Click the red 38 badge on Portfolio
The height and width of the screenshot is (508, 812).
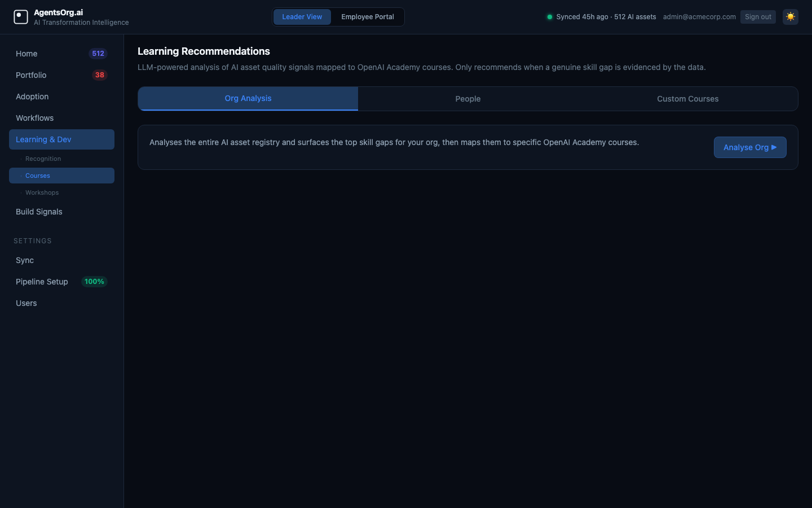pos(100,75)
